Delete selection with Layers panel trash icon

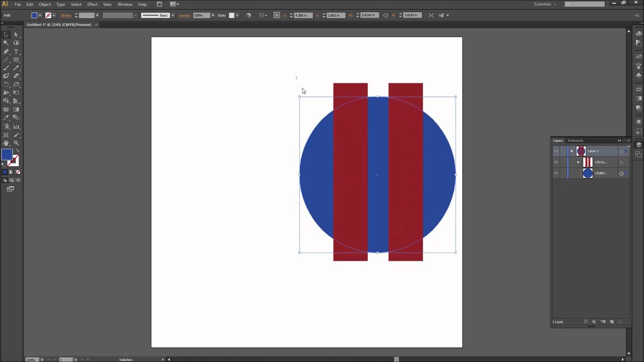pyautogui.click(x=620, y=322)
